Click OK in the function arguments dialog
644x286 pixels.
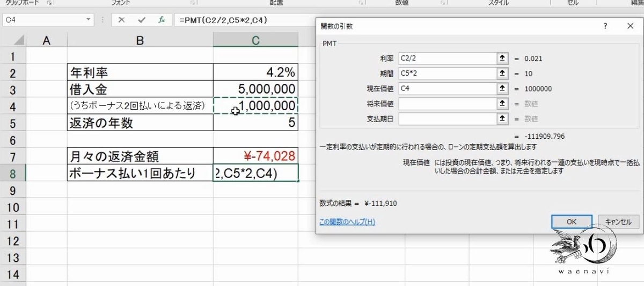[572, 221]
